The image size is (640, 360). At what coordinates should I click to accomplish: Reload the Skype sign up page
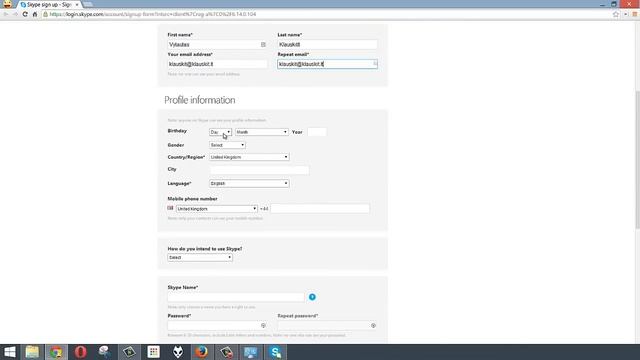tap(25, 14)
